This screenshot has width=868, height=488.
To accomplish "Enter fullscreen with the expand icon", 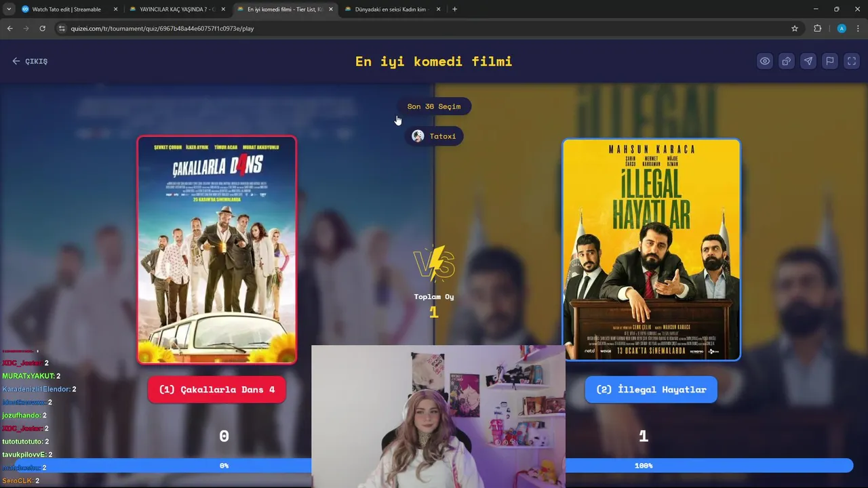I will click(x=852, y=61).
